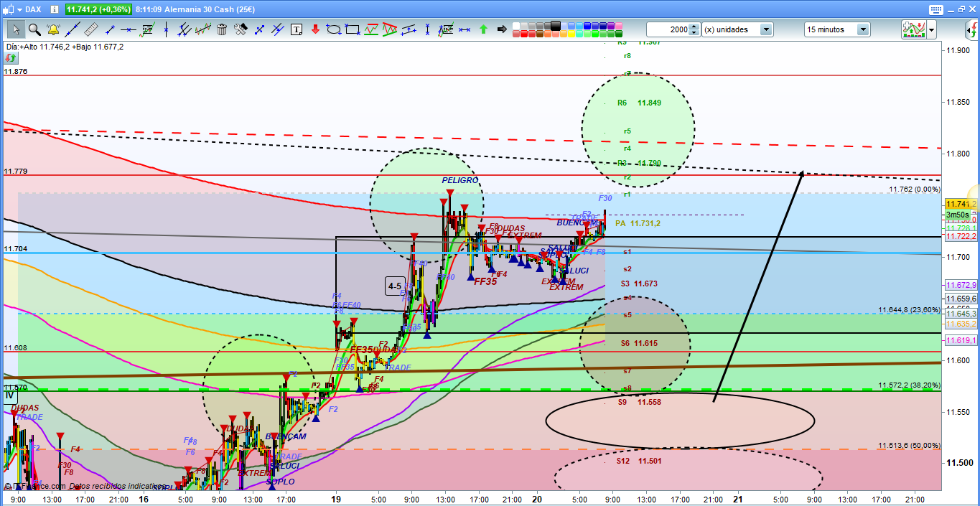Screen dimensions: 980x506
Task: Pick the ellipse drawing tool
Action: tap(334, 29)
